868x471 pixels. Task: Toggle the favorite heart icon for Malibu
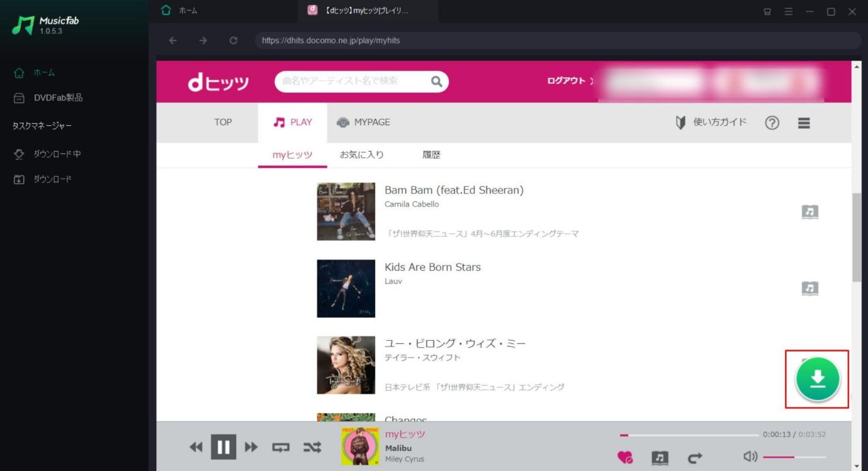click(625, 457)
